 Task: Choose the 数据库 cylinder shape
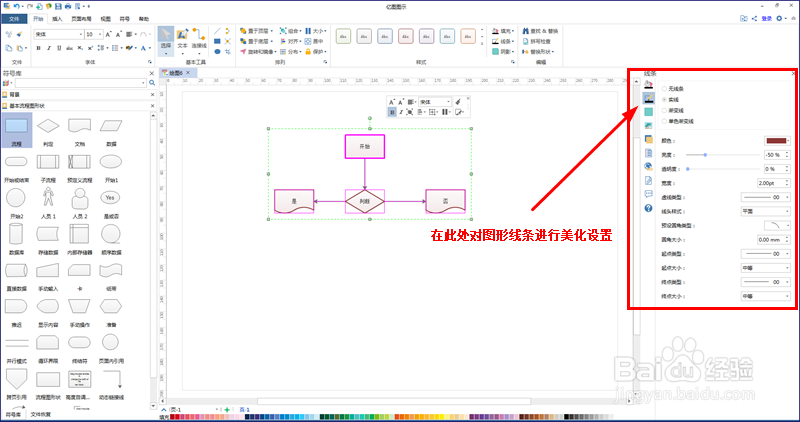(16, 238)
